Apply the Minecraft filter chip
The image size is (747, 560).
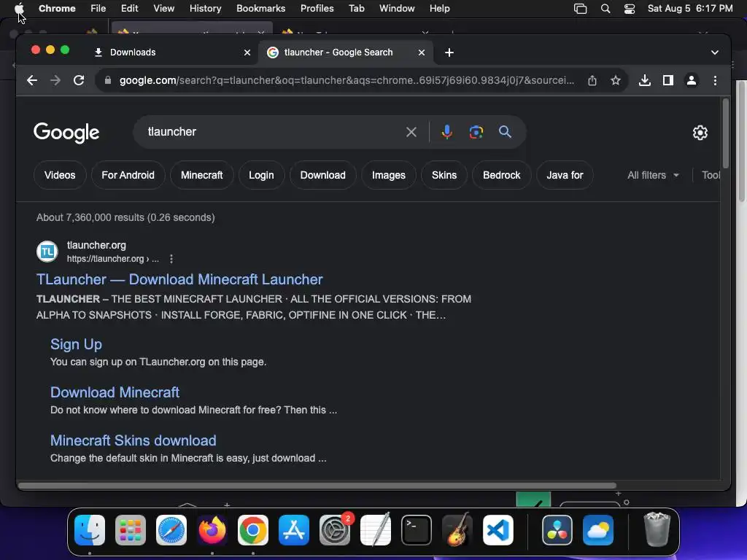pos(202,175)
